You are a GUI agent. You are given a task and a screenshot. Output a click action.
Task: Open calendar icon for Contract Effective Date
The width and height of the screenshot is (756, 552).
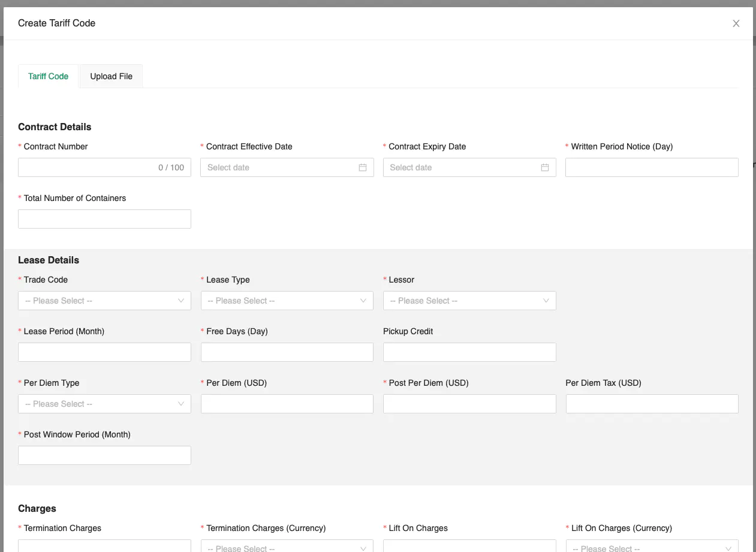[363, 167]
